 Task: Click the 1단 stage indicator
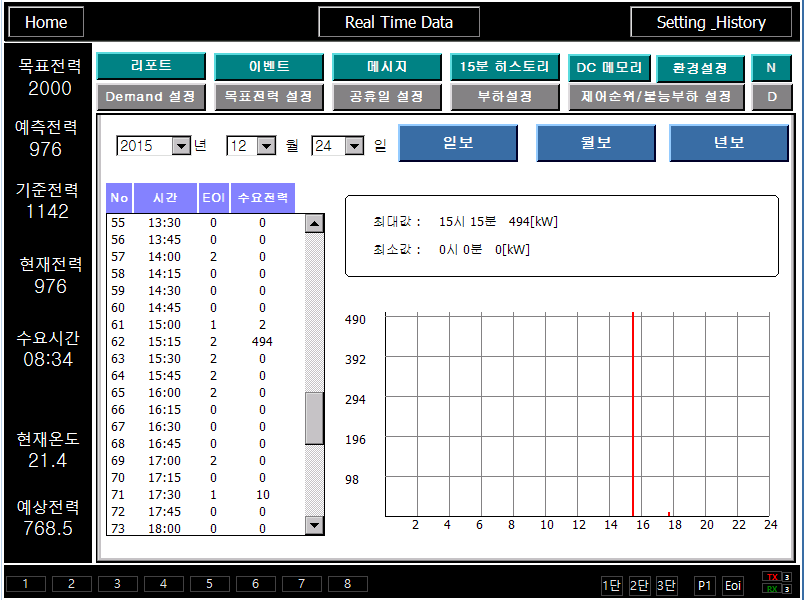611,586
